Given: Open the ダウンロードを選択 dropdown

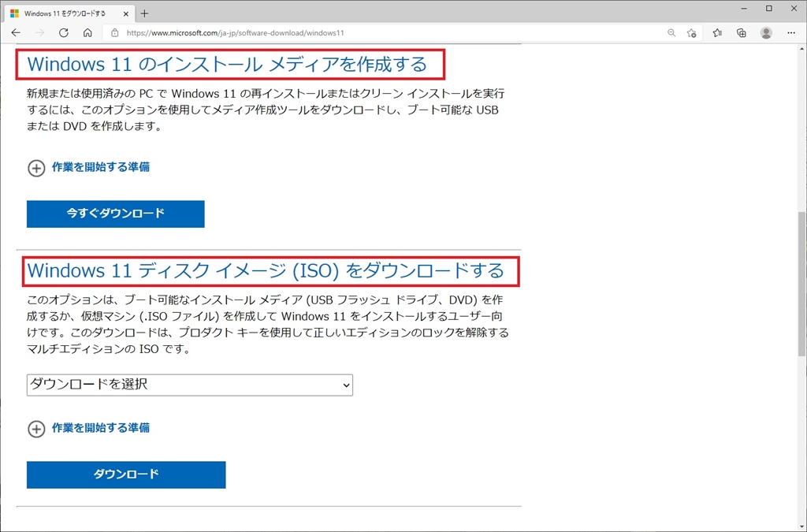Looking at the screenshot, I should click(x=189, y=385).
